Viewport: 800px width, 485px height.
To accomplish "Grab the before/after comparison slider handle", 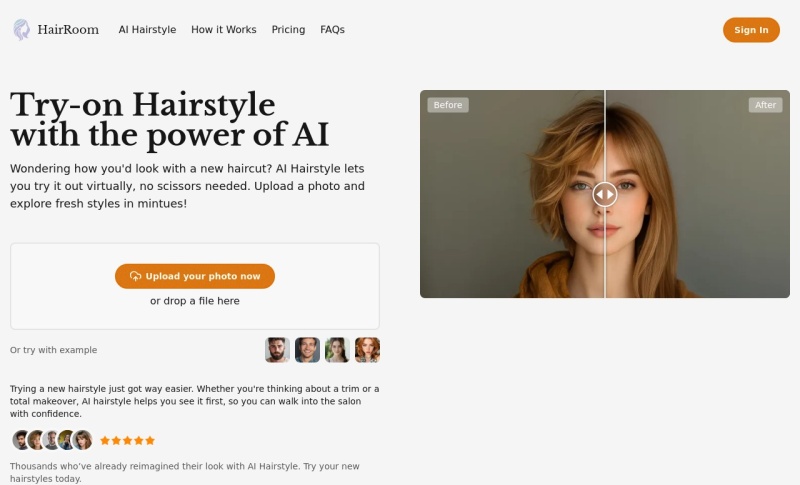I will tap(605, 194).
